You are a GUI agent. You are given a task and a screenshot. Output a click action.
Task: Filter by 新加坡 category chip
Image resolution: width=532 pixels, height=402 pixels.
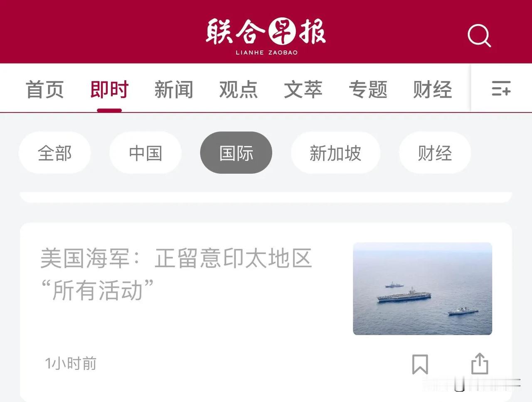point(335,153)
